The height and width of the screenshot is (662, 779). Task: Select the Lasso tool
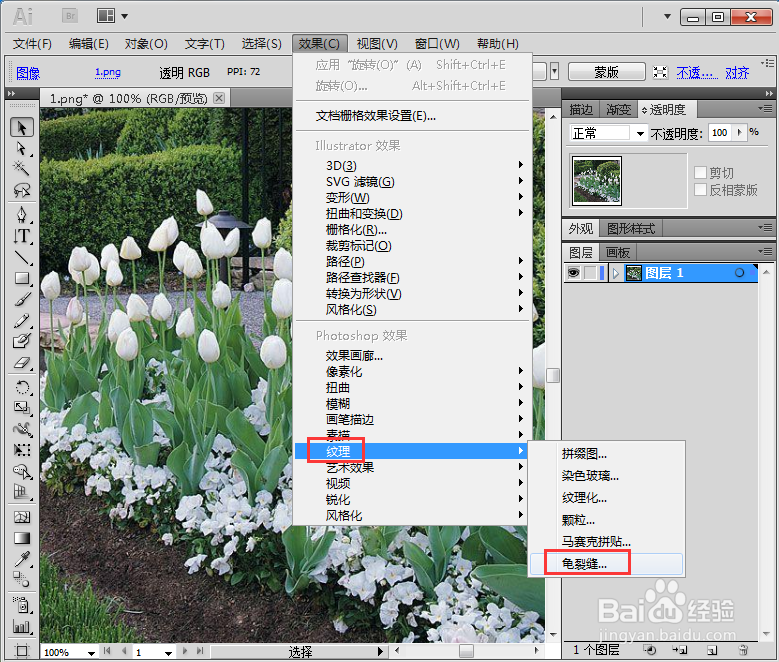[21, 190]
